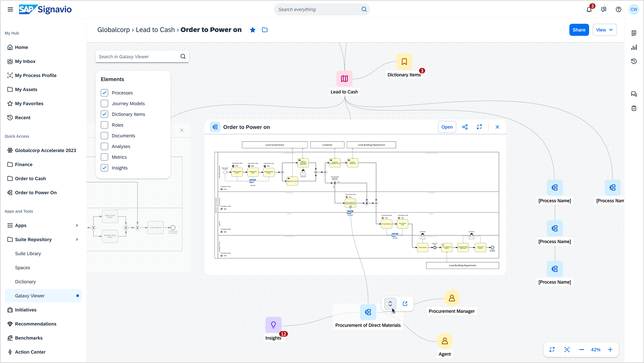
Task: Check the Journey Models checkbox
Action: tap(104, 104)
